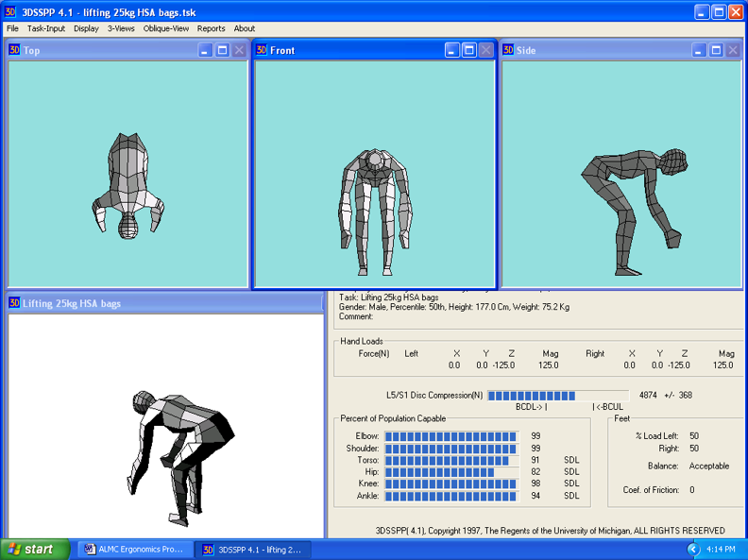This screenshot has width=748, height=560.
Task: Click the BCUL marker label
Action: [608, 407]
